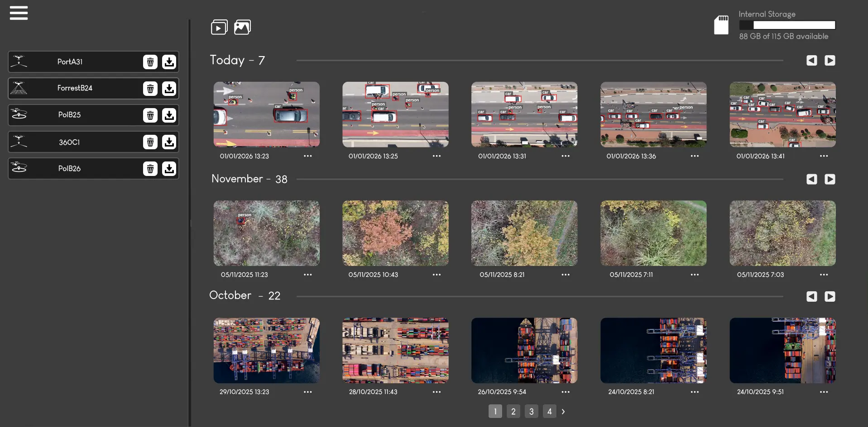This screenshot has width=868, height=427.
Task: Go to gallery page 4
Action: 549,411
